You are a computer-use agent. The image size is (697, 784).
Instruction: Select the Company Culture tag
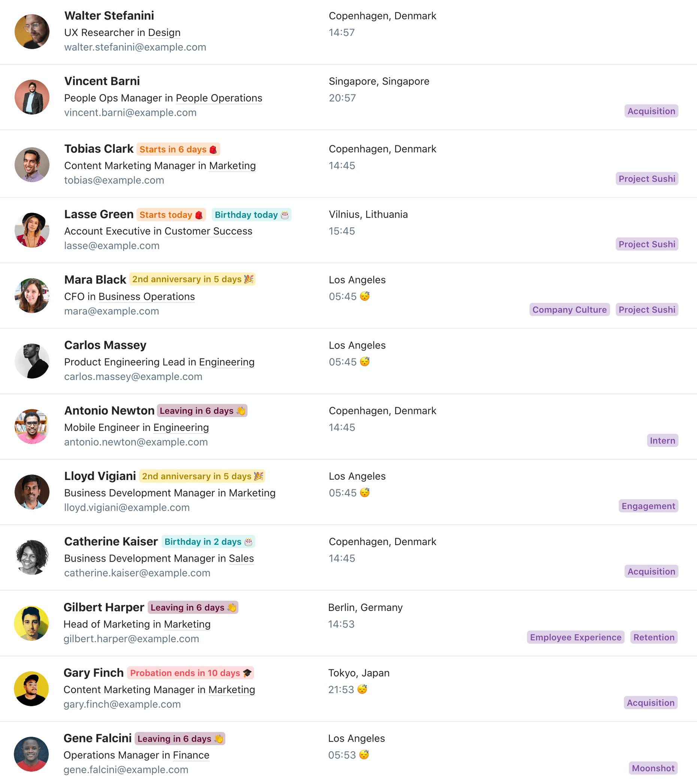click(569, 310)
